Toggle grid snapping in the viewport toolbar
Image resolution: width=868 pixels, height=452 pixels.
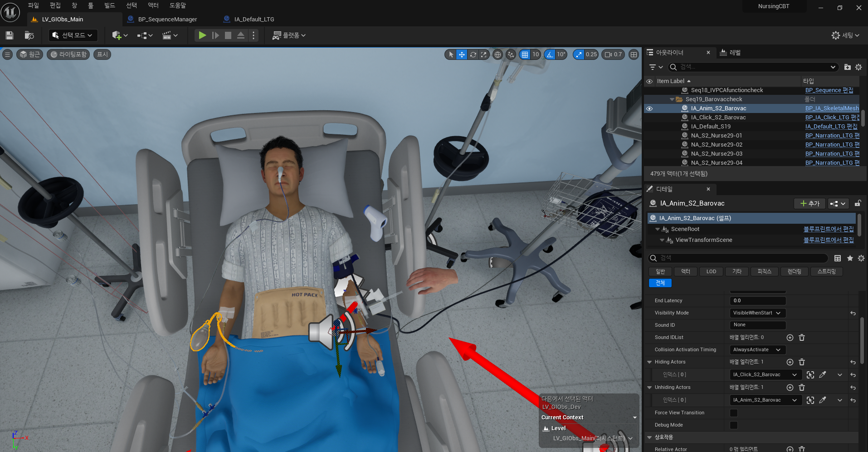click(525, 54)
